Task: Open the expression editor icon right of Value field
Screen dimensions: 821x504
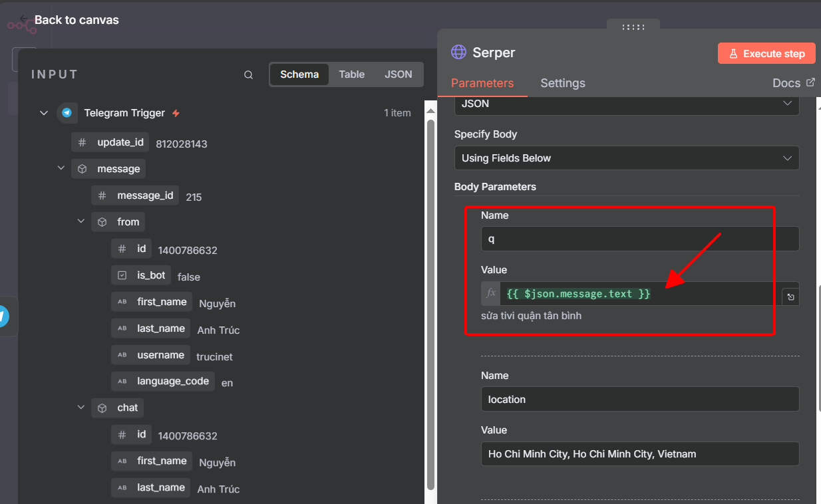Action: click(790, 295)
